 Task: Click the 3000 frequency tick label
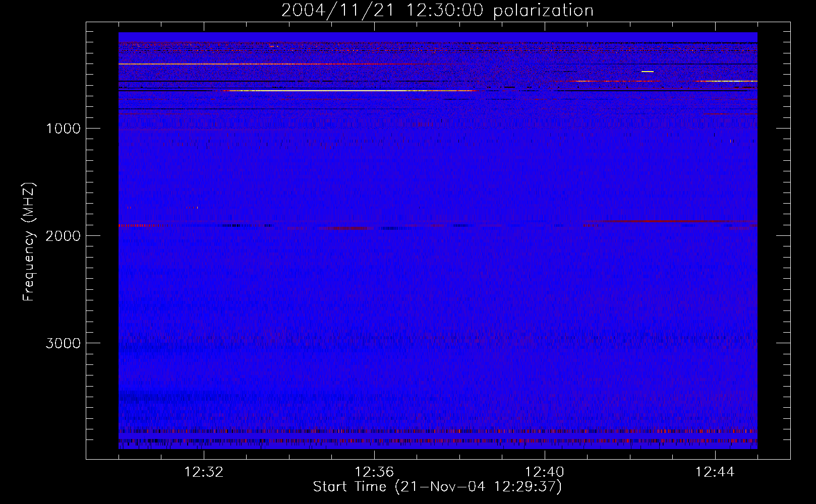point(63,343)
